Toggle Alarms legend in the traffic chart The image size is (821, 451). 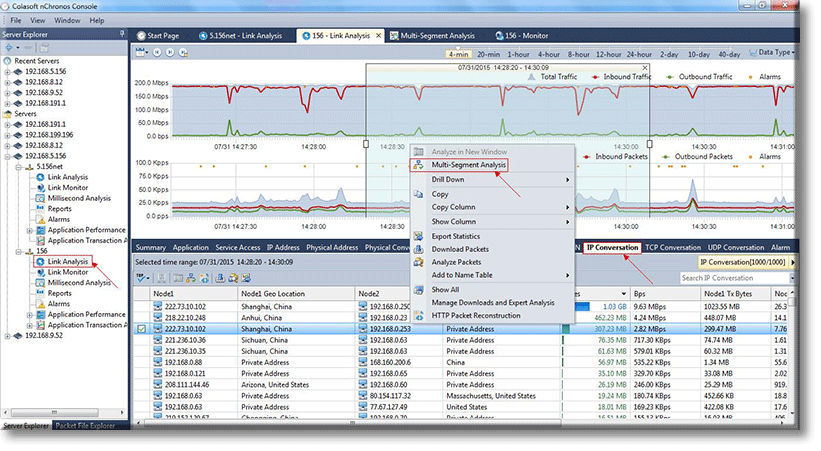tap(764, 76)
